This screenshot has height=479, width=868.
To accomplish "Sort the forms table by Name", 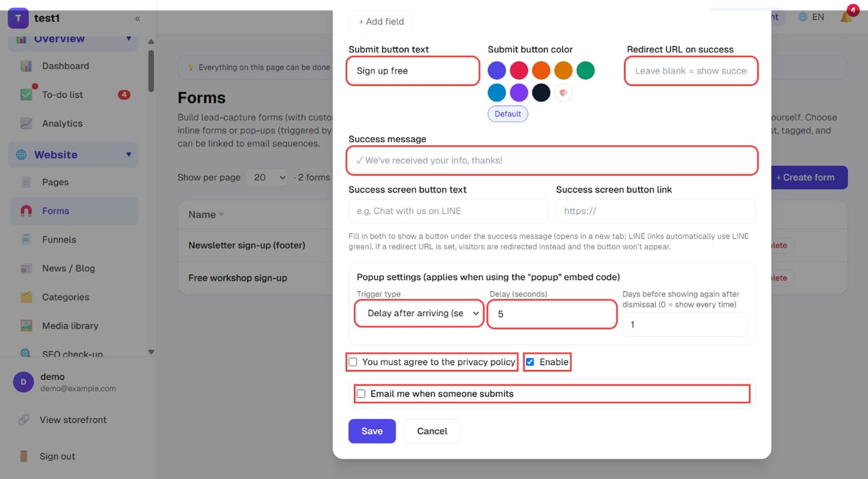I will (206, 215).
